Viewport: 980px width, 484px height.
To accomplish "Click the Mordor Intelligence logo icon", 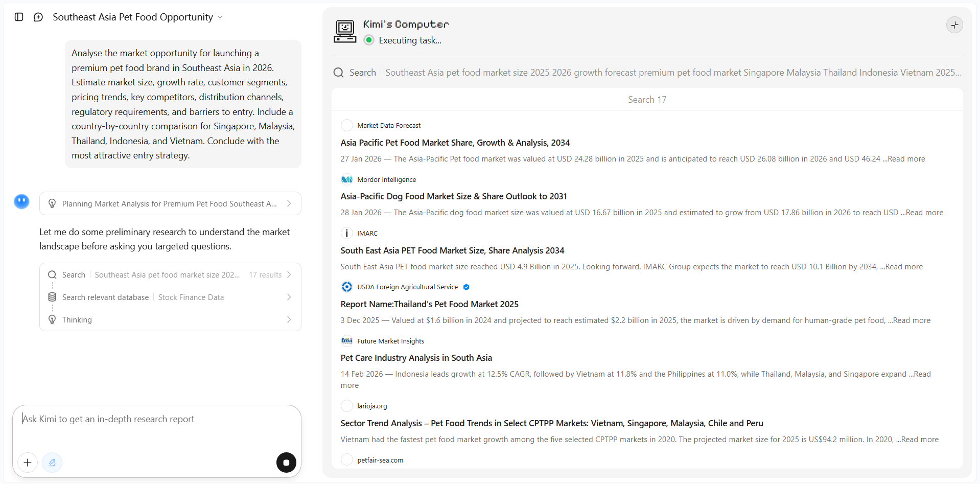I will [347, 179].
